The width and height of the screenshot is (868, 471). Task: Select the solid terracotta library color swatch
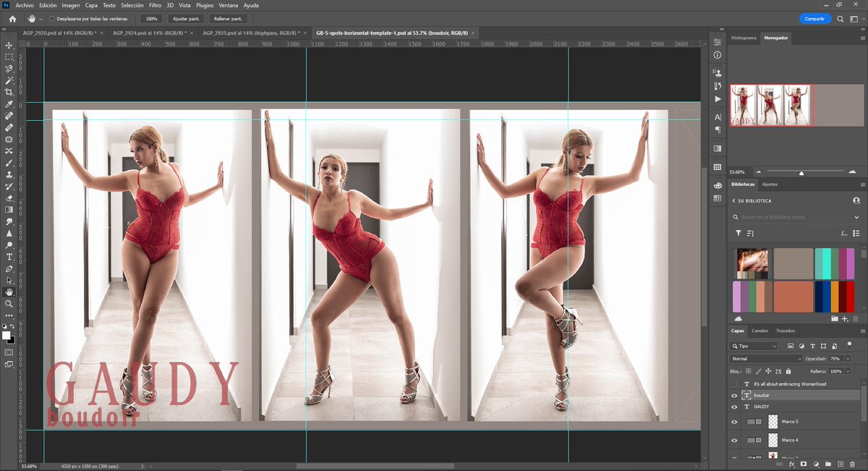(x=793, y=297)
